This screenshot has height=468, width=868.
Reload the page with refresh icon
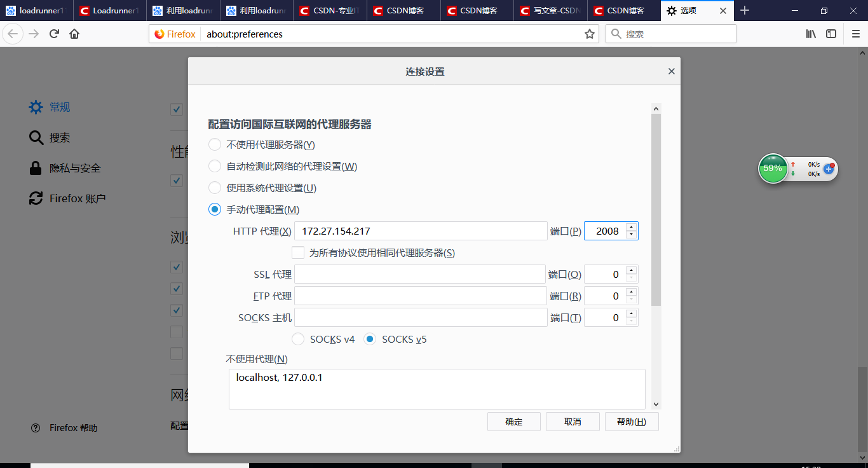[54, 34]
